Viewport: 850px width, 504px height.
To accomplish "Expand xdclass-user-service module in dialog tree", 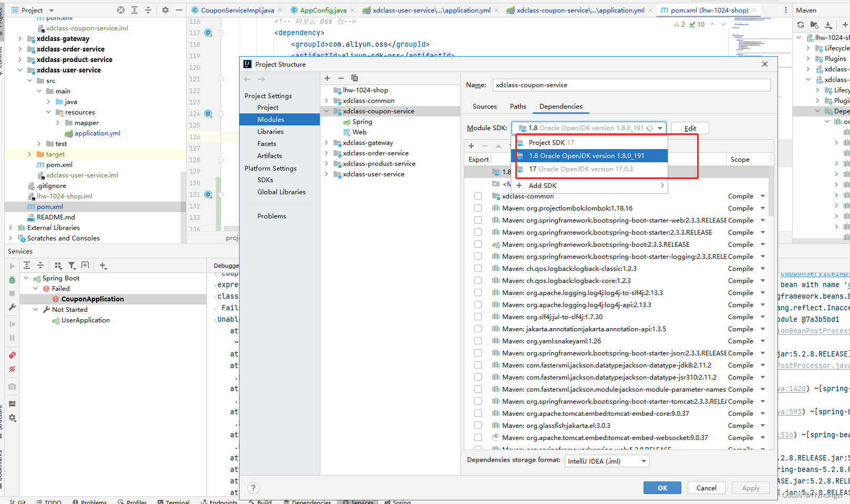I will coord(326,174).
